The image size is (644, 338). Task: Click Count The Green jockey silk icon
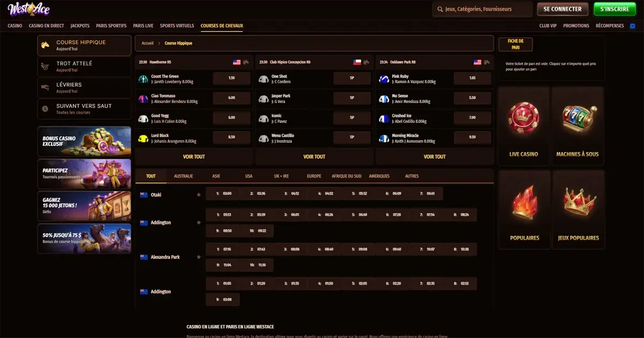[143, 79]
